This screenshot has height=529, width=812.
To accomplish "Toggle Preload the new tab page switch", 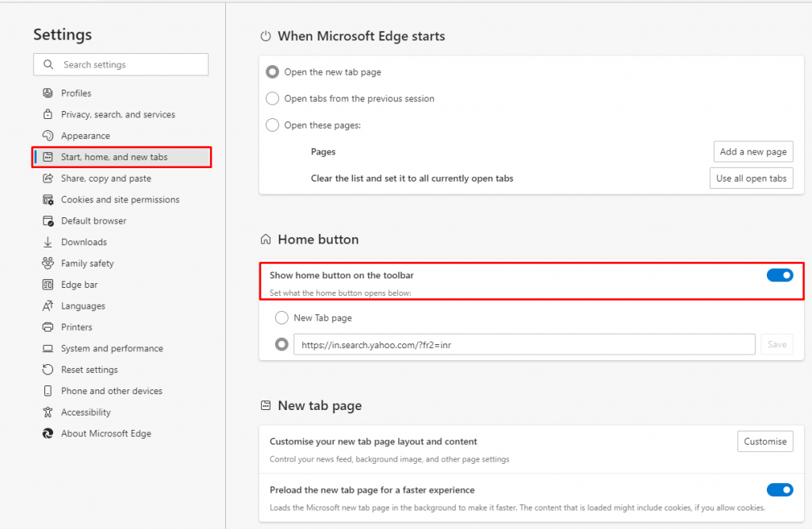I will tap(779, 489).
